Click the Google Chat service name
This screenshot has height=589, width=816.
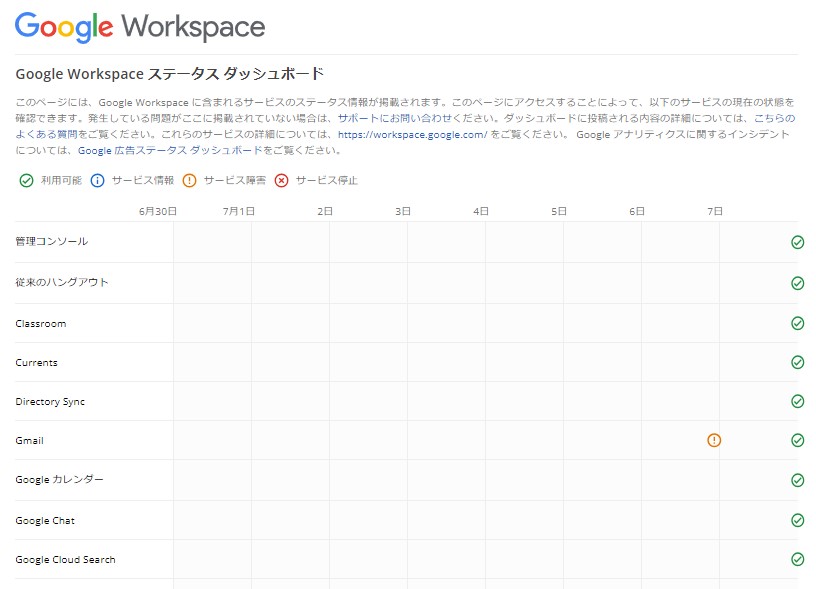point(45,521)
